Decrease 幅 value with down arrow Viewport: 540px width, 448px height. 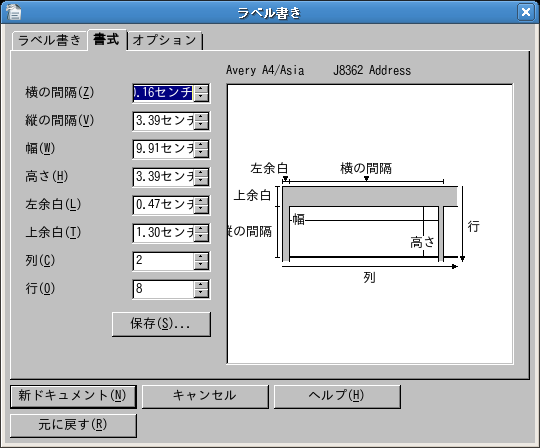(201, 153)
